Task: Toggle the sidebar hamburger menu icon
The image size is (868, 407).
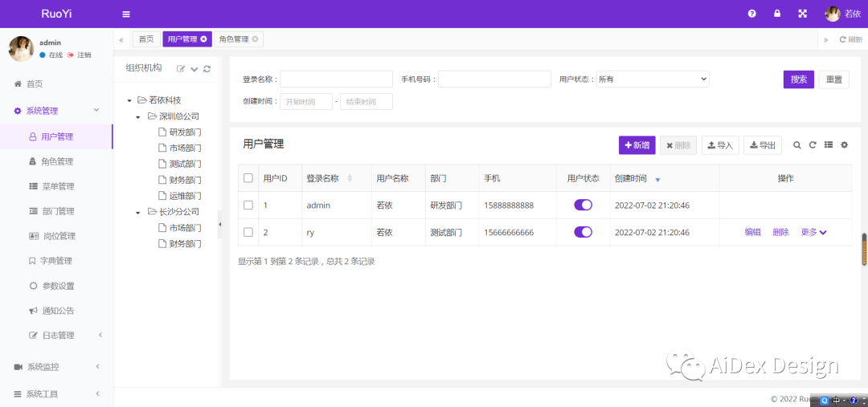Action: (x=126, y=14)
